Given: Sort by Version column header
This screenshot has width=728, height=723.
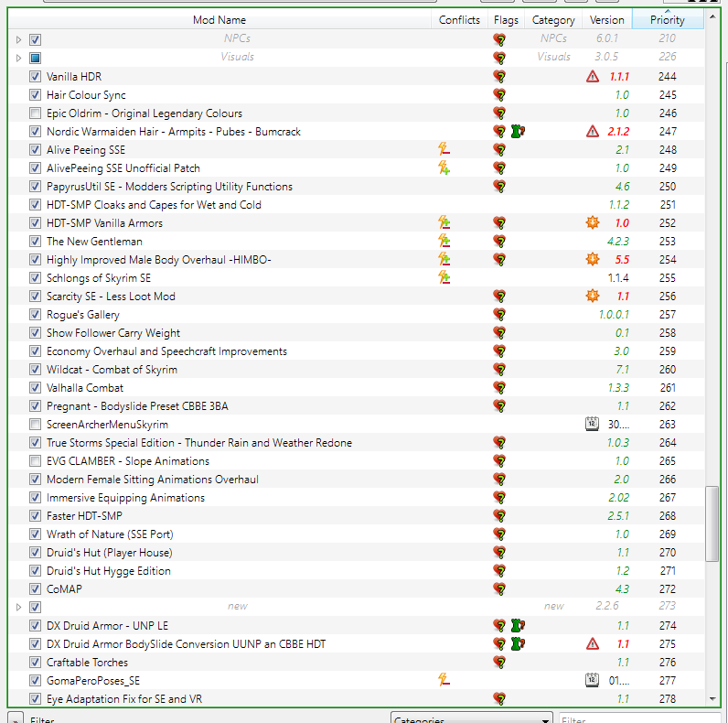Looking at the screenshot, I should point(607,20).
